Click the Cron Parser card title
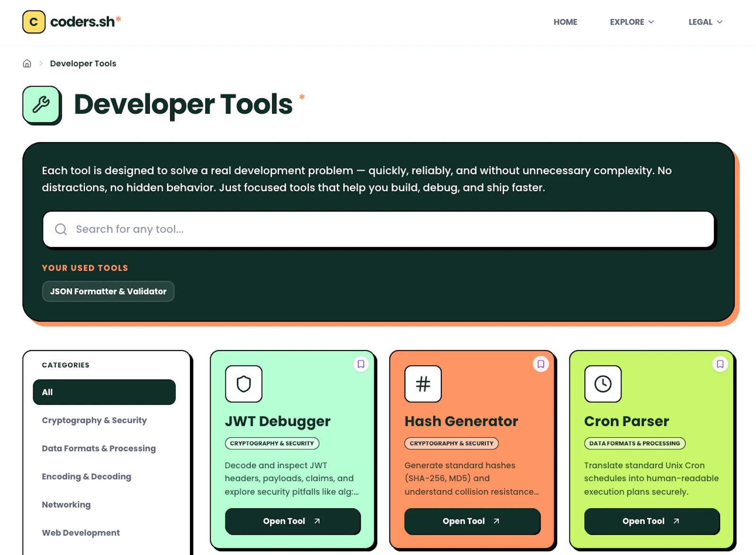The width and height of the screenshot is (756, 555). pos(627,421)
